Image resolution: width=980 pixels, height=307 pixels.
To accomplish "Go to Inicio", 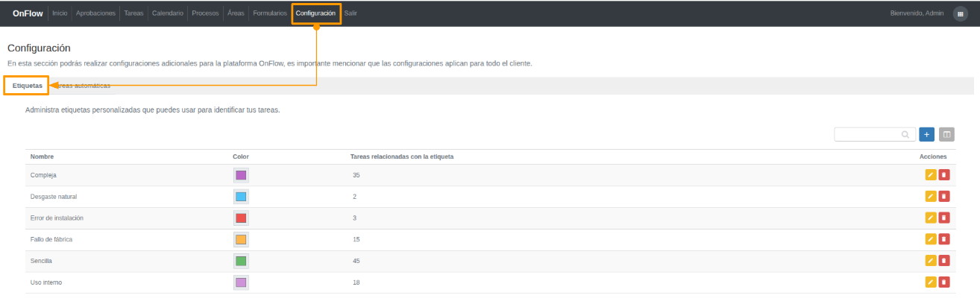I will 60,13.
